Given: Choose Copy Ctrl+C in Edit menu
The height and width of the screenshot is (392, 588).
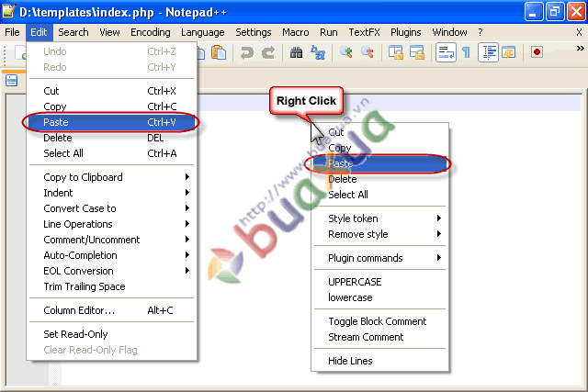Looking at the screenshot, I should [x=112, y=106].
